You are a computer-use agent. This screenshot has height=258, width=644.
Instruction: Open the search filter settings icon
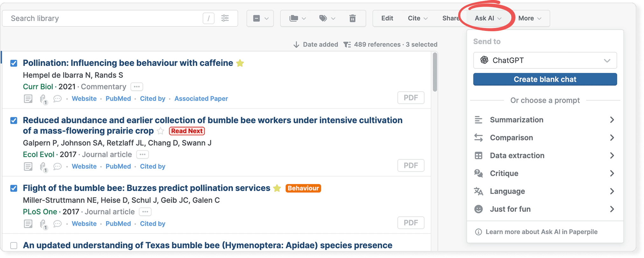pos(225,18)
